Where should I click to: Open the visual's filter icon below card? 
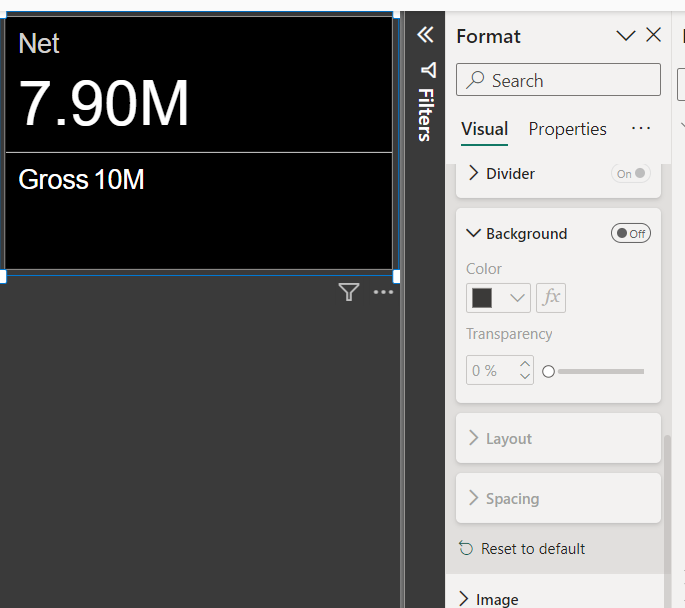(x=349, y=292)
